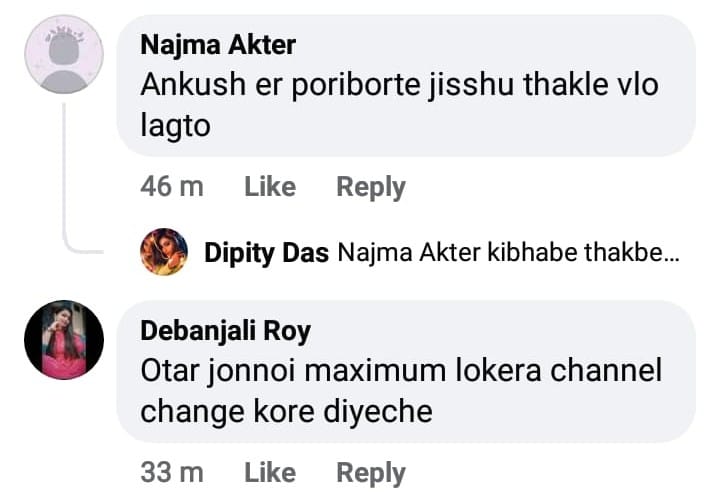Open the Dipity Das name link
Image resolution: width=720 pixels, height=493 pixels.
(266, 253)
